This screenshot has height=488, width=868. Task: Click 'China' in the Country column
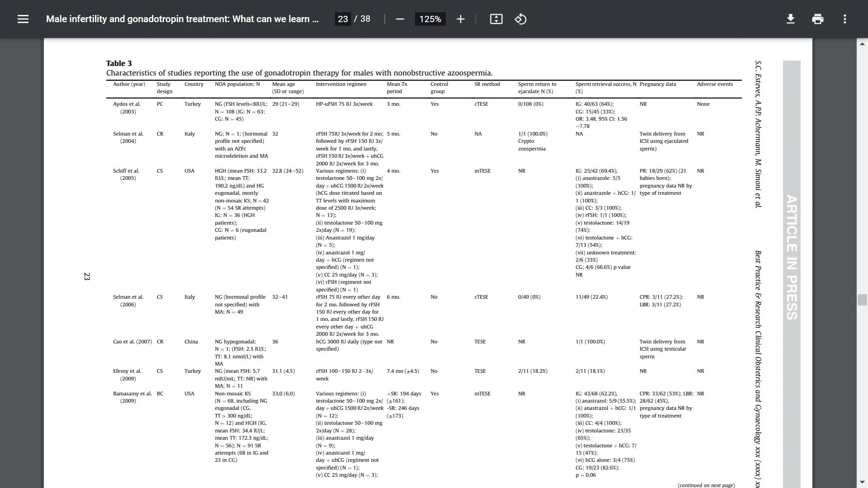click(x=191, y=342)
